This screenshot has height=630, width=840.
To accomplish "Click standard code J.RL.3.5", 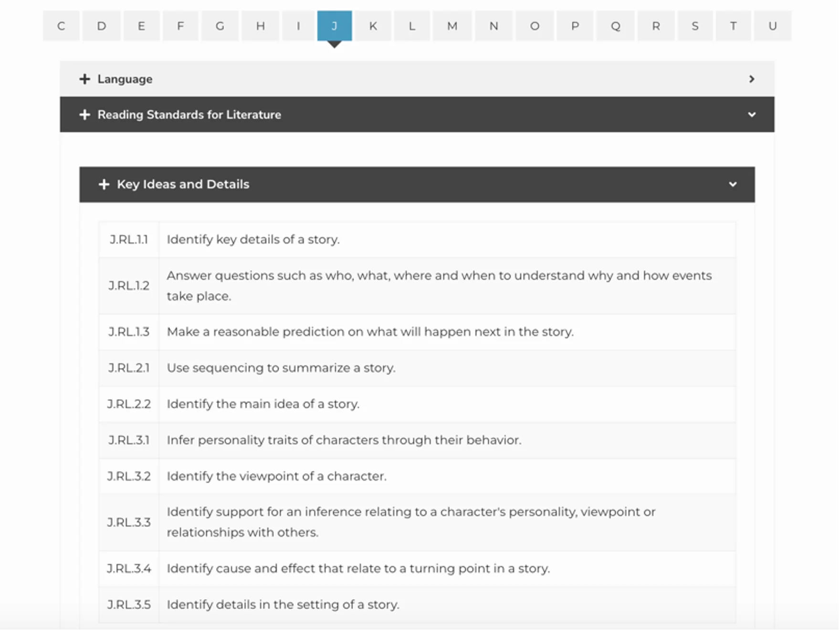I will 129,605.
